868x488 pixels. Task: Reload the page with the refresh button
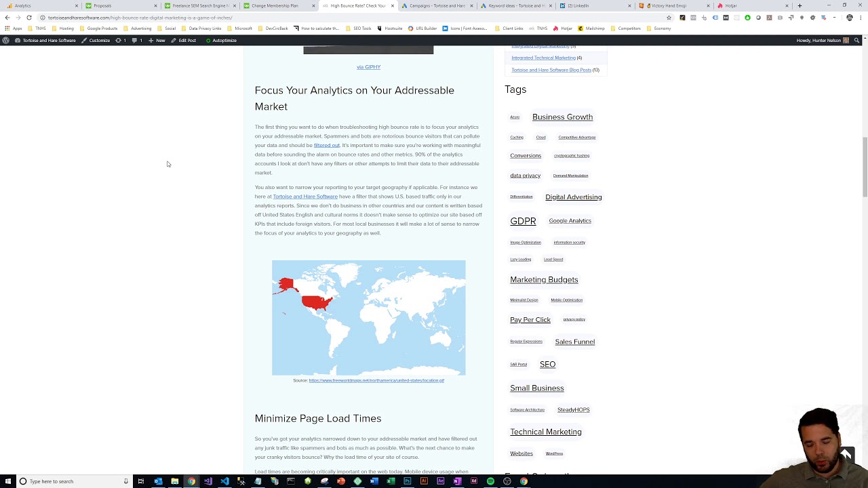29,18
